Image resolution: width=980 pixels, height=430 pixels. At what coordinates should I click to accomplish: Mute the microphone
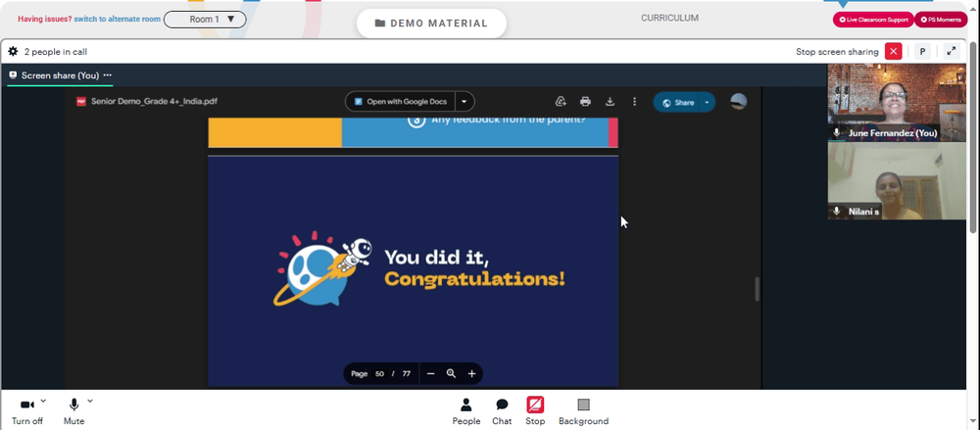73,411
